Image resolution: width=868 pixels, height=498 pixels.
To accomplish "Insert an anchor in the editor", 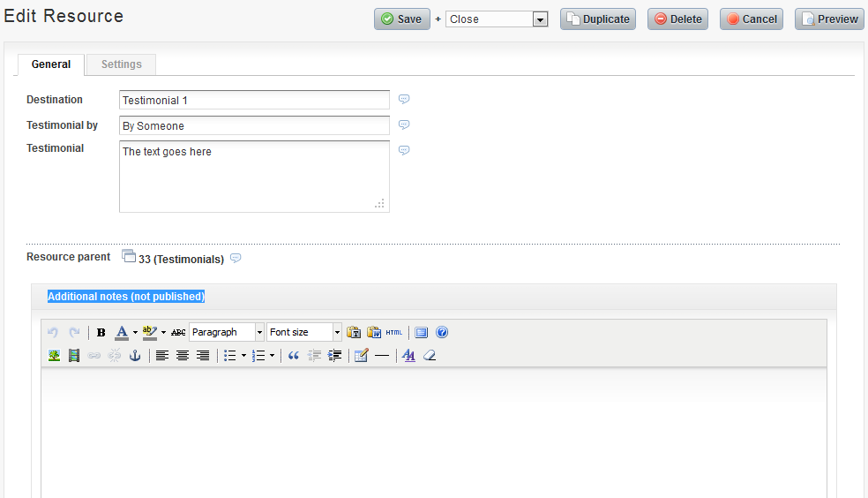I will pyautogui.click(x=135, y=356).
